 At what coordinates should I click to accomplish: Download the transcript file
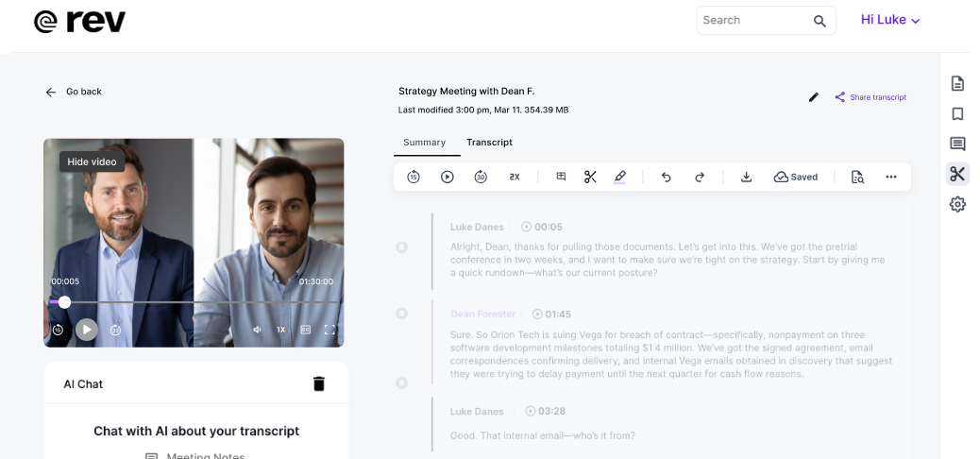pyautogui.click(x=746, y=177)
